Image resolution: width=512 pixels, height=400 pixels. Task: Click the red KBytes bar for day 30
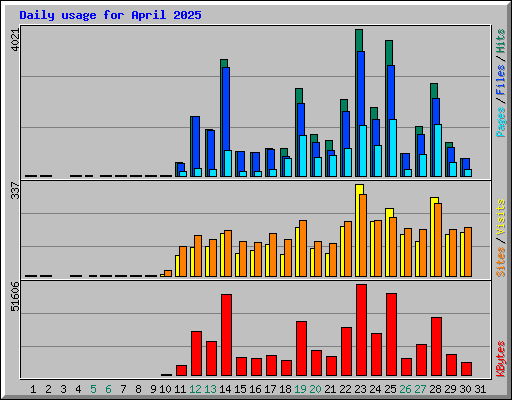(x=466, y=369)
